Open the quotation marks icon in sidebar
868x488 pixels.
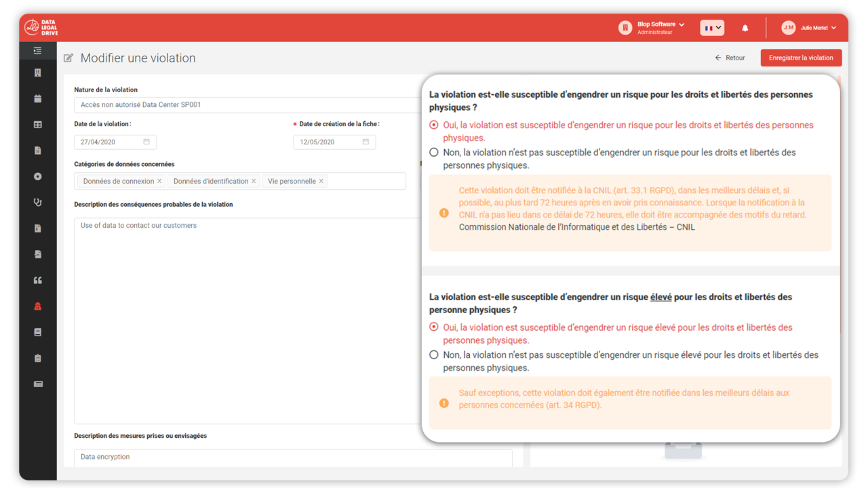37,280
